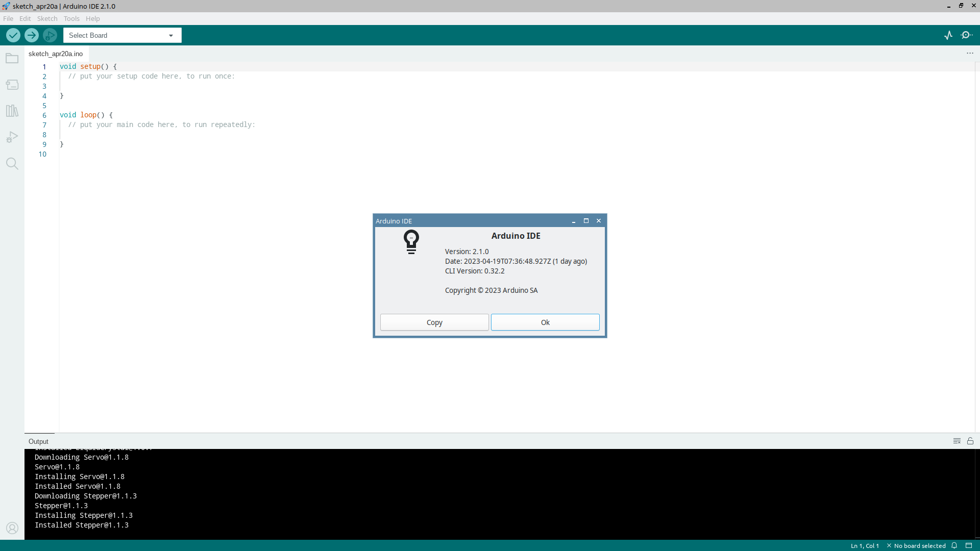This screenshot has height=551, width=980.
Task: Click 'Installed Stepper@1.1.3' output line
Action: tap(82, 525)
